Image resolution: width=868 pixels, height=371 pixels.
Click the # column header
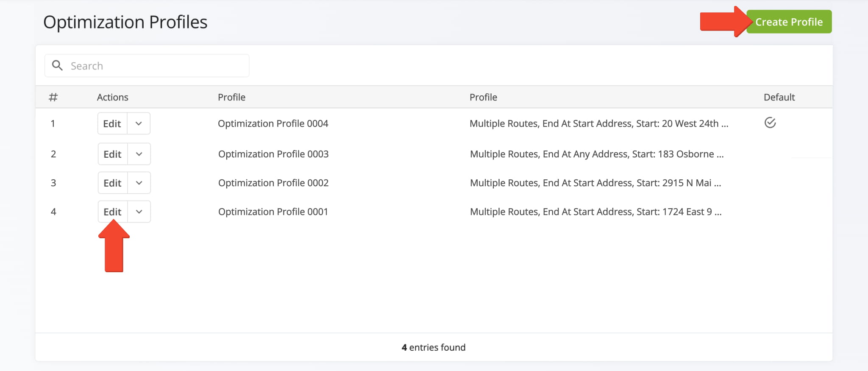(53, 98)
